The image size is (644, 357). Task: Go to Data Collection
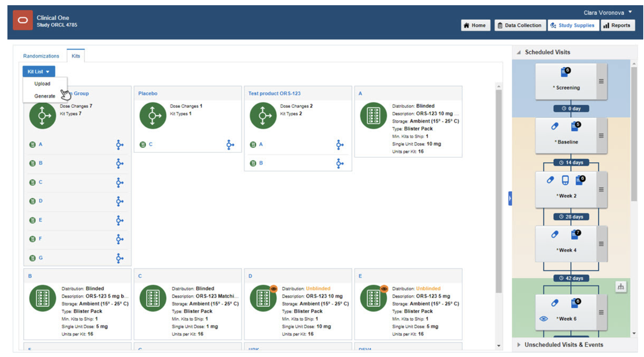pos(520,25)
